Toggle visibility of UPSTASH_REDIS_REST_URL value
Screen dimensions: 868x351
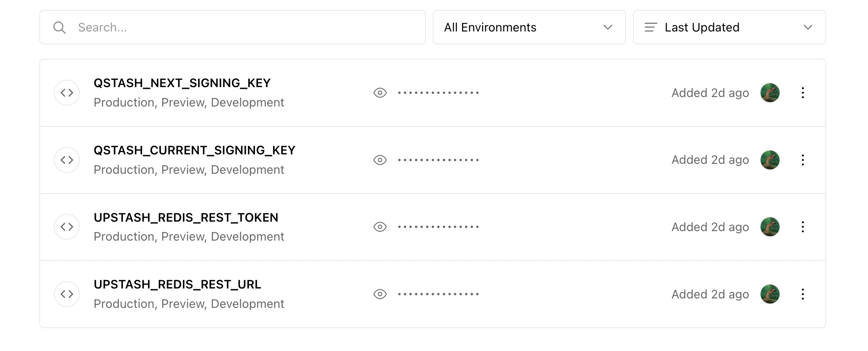[x=380, y=294]
